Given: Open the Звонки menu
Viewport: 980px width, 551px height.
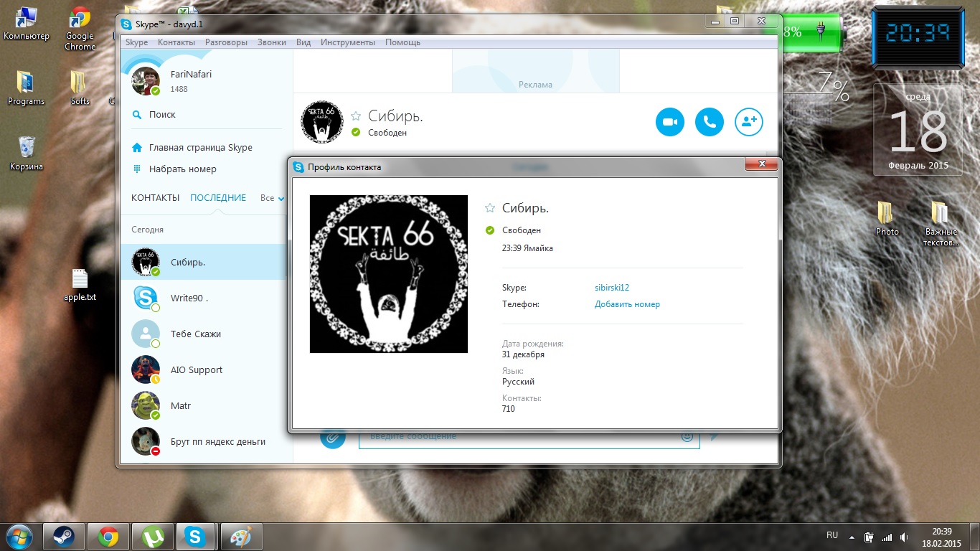Looking at the screenshot, I should click(272, 42).
